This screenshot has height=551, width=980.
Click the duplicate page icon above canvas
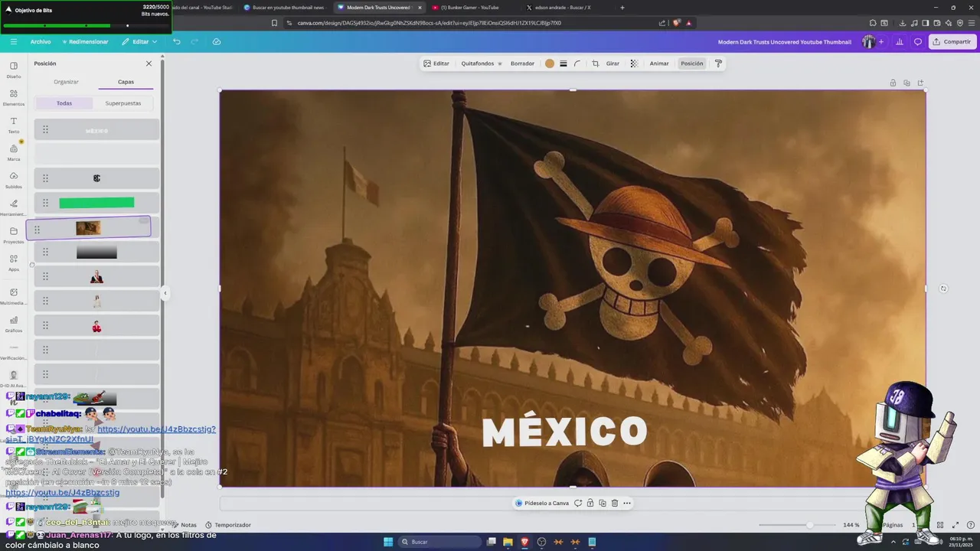pos(906,83)
